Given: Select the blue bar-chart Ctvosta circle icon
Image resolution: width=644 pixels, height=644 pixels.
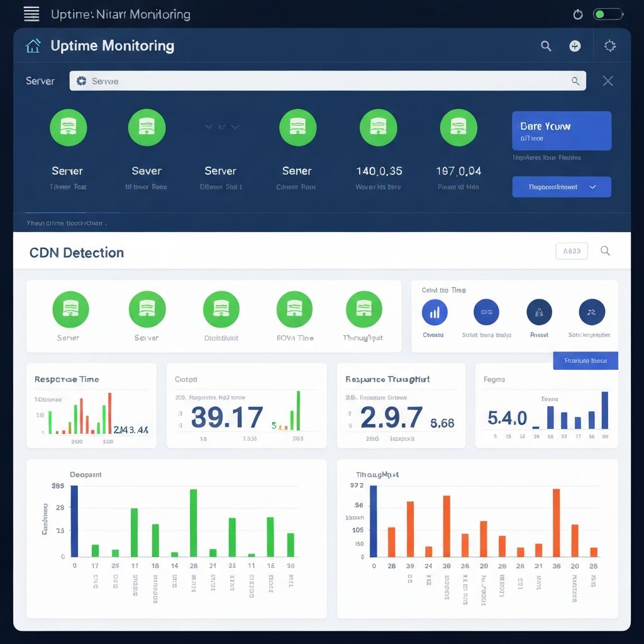Looking at the screenshot, I should (x=433, y=311).
